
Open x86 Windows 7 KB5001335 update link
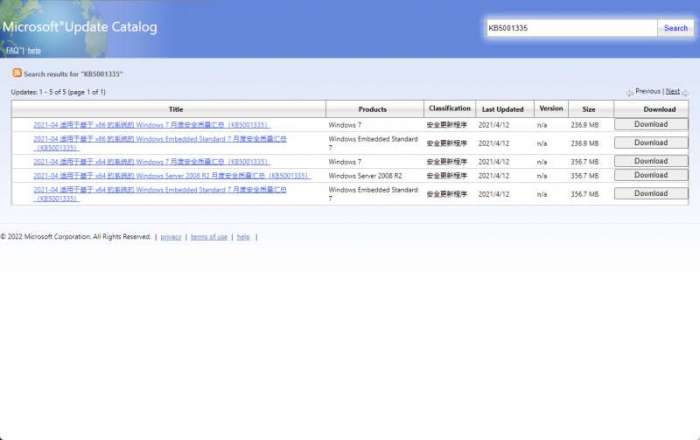(151, 125)
